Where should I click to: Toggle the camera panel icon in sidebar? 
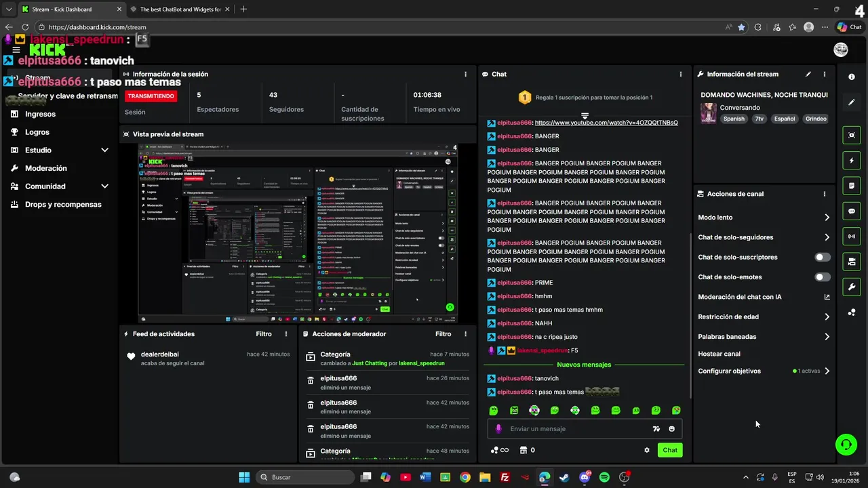852,262
